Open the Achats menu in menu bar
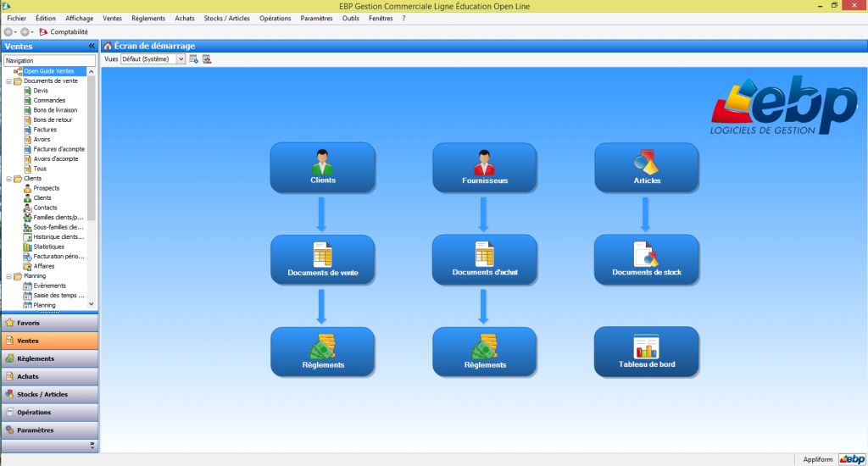The width and height of the screenshot is (868, 466). point(184,19)
